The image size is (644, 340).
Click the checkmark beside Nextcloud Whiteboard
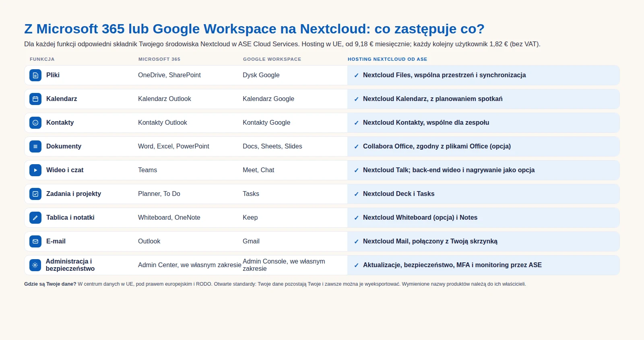356,218
